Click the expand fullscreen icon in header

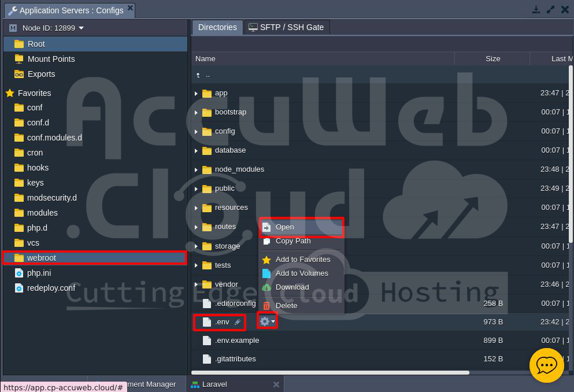click(550, 10)
